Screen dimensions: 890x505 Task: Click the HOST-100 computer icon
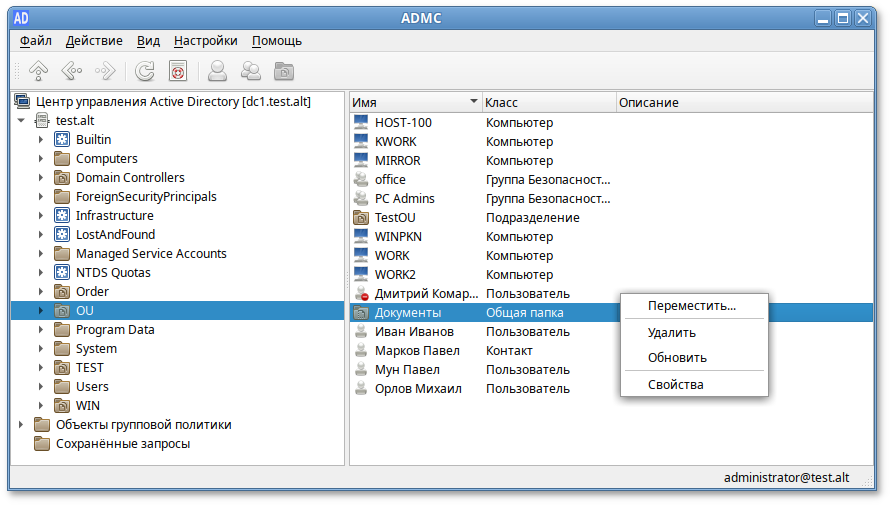(362, 123)
